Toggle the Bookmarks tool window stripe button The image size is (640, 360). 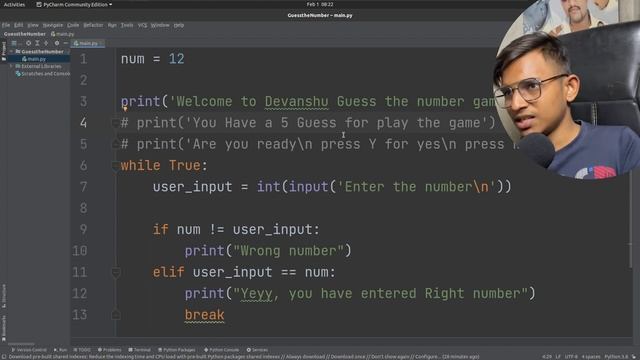[x=4, y=328]
